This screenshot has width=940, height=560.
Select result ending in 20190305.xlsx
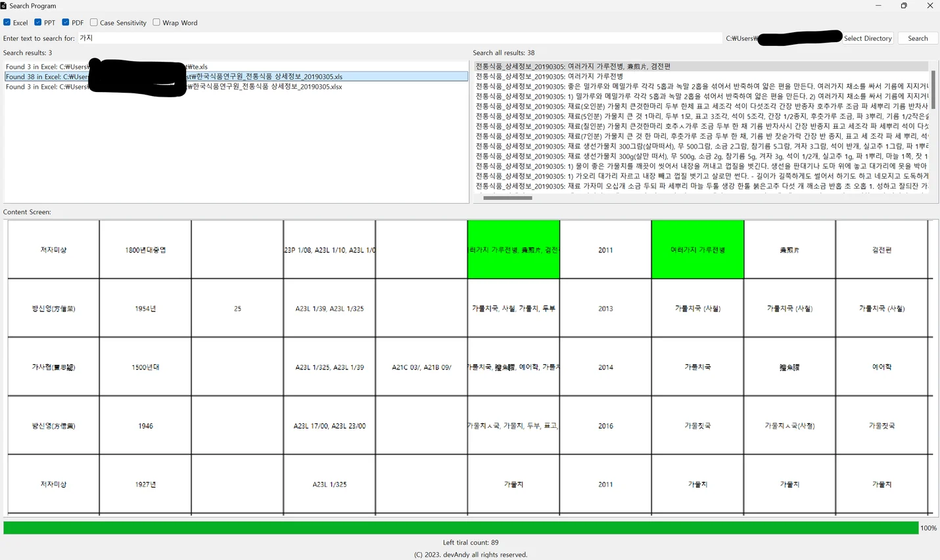click(x=236, y=87)
